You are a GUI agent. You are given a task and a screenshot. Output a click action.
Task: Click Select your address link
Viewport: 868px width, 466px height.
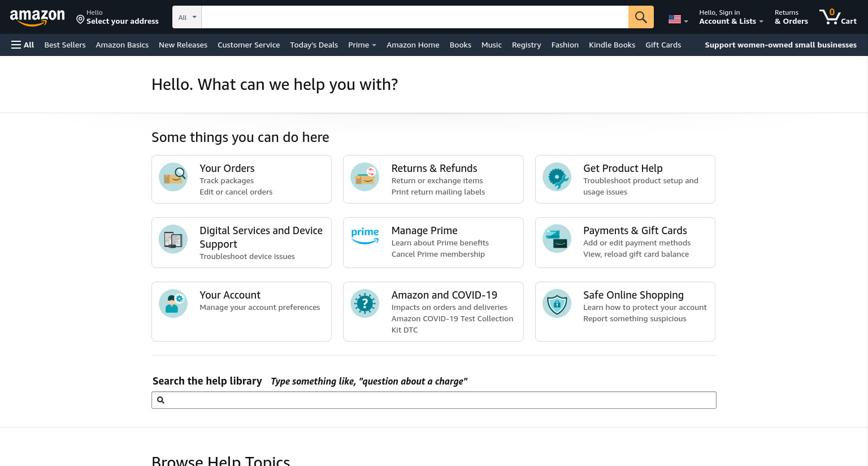123,21
